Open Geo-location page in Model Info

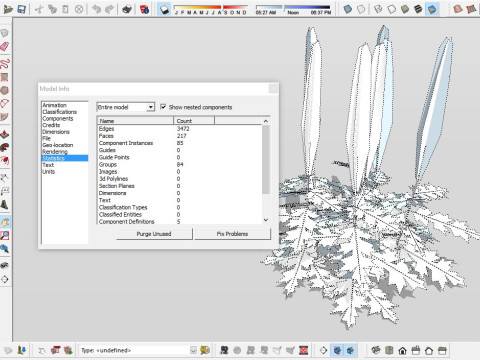tap(58, 145)
